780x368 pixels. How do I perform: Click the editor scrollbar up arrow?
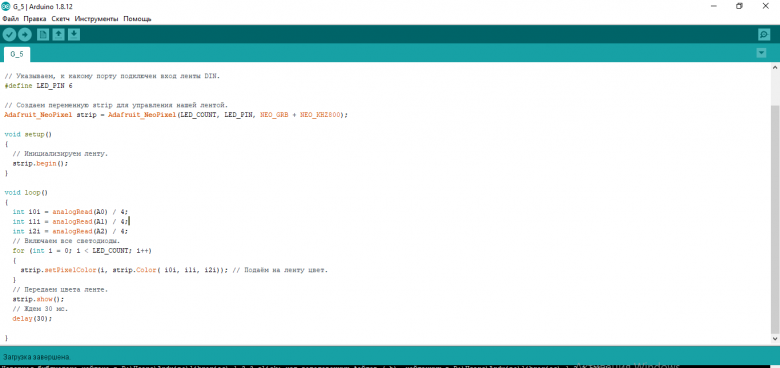point(775,67)
